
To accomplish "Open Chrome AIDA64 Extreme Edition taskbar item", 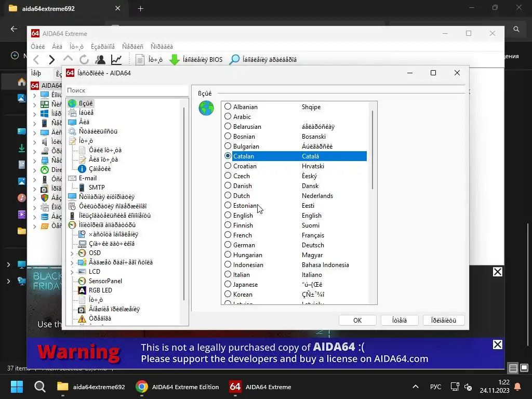I will pyautogui.click(x=177, y=387).
